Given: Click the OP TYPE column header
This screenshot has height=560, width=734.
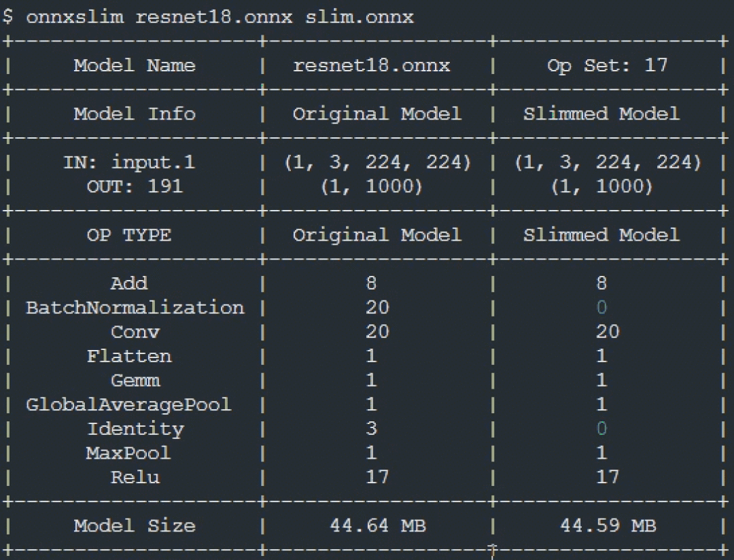Looking at the screenshot, I should (x=129, y=235).
